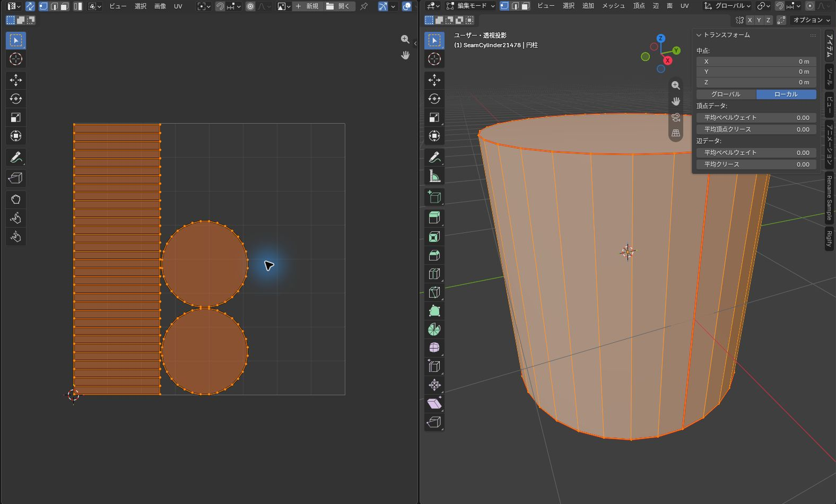The image size is (836, 504).
Task: Open the 辺 menu in viewport header
Action: tap(656, 6)
